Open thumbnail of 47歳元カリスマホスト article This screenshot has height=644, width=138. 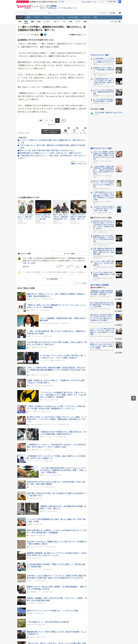78,207
